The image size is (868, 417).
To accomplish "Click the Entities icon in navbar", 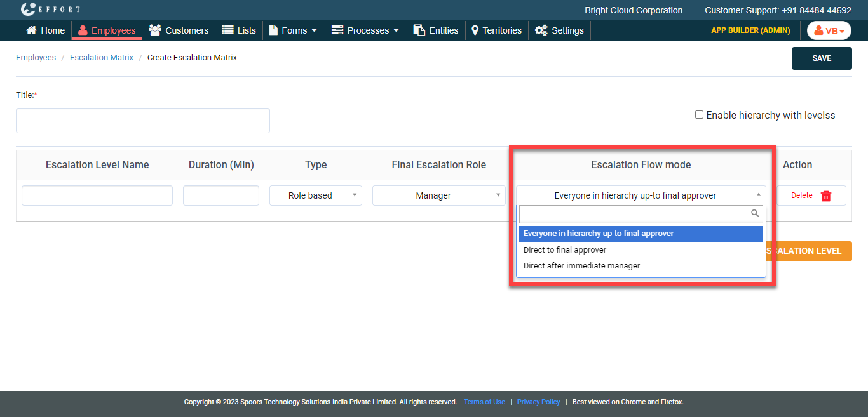I will click(x=419, y=30).
